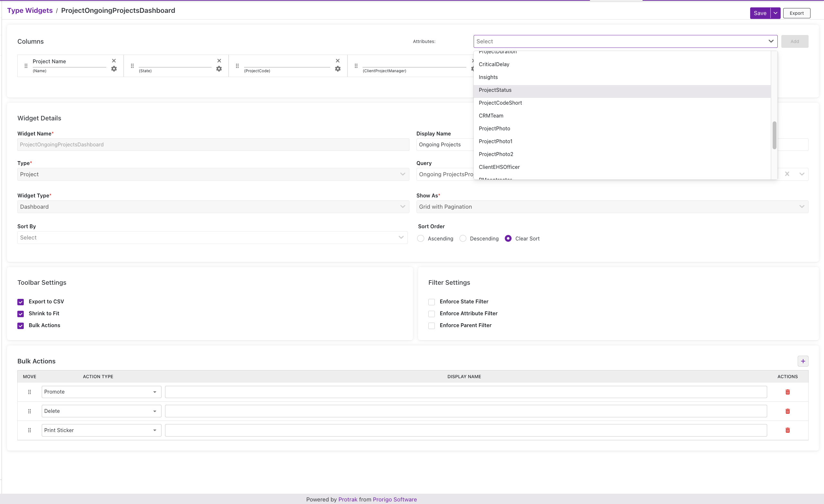
Task: Remove the ProjectCode column
Action: tap(337, 60)
